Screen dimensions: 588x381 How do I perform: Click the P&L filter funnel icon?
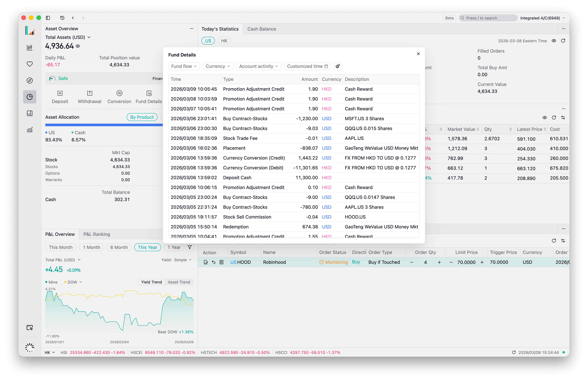189,247
